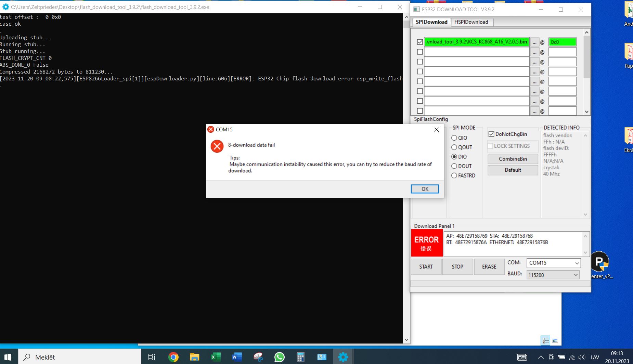Viewport: 633px width, 364px height.
Task: Switch to the SPIDownload tab
Action: 431,22
